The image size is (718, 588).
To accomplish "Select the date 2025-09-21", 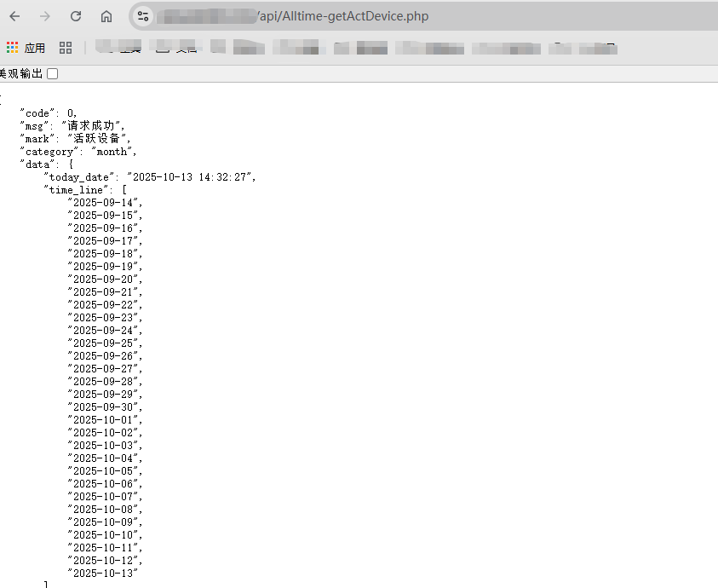I will (102, 292).
